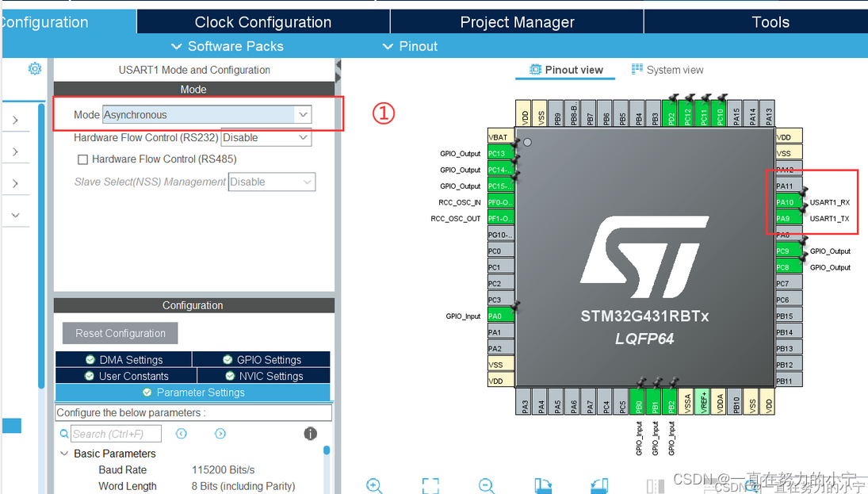The width and height of the screenshot is (868, 494).
Task: Click the PA11 pin
Action: click(x=789, y=186)
